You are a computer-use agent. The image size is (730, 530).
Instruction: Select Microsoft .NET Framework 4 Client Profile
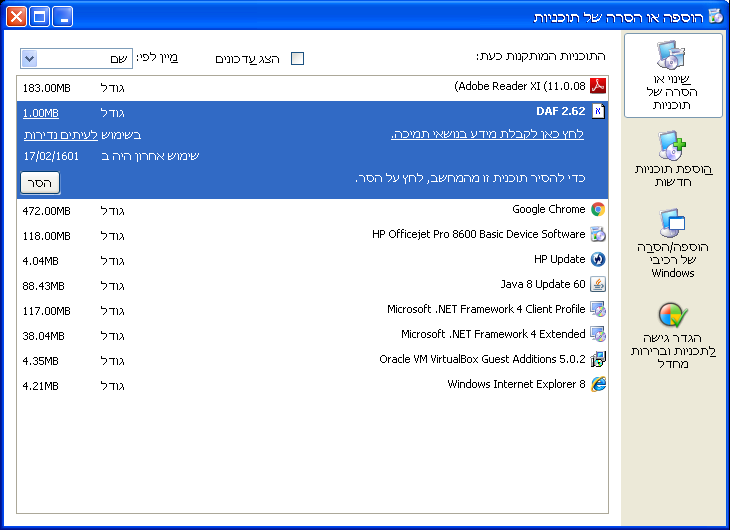[312, 311]
